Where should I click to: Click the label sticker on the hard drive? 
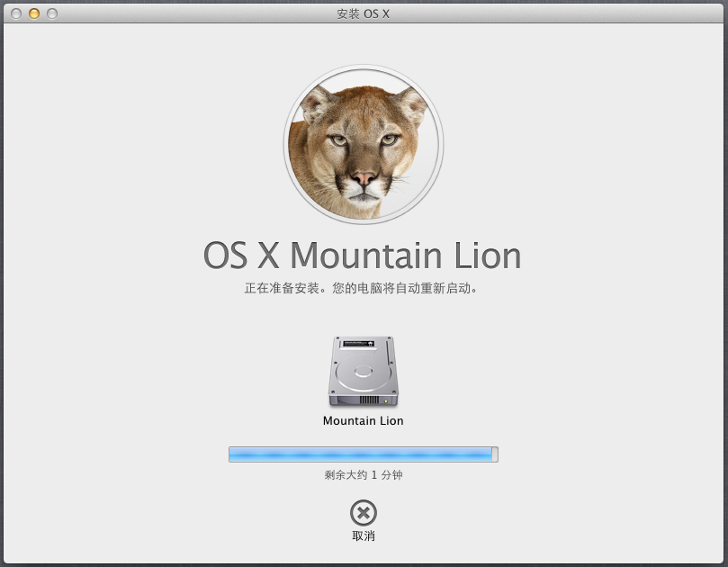point(363,345)
